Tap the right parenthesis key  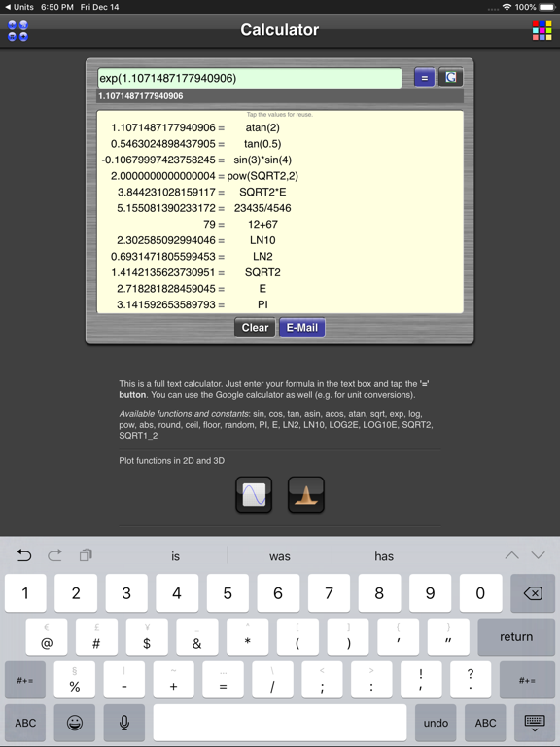[x=348, y=637]
